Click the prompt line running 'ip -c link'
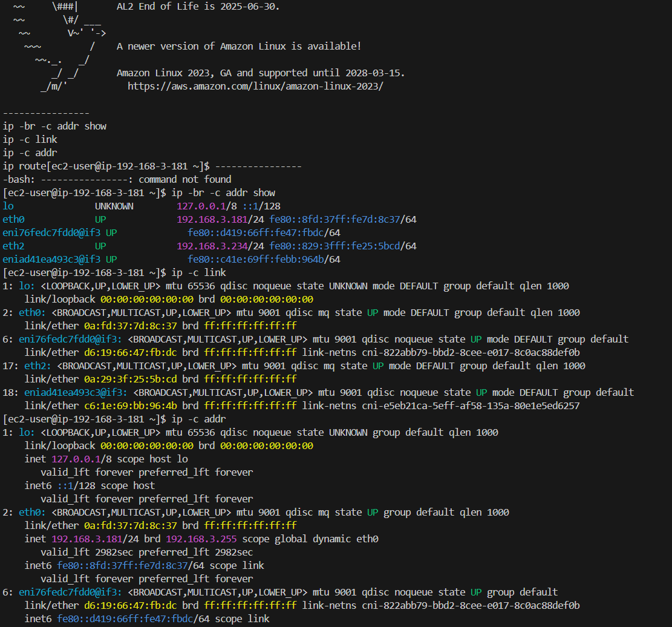Image resolution: width=672 pixels, height=627 pixels. 114,272
